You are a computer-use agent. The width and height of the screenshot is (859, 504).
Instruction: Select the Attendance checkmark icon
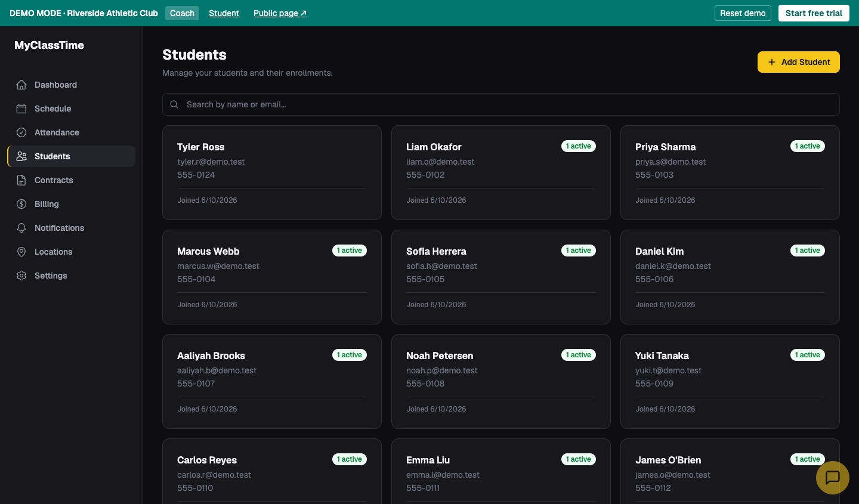pyautogui.click(x=21, y=132)
